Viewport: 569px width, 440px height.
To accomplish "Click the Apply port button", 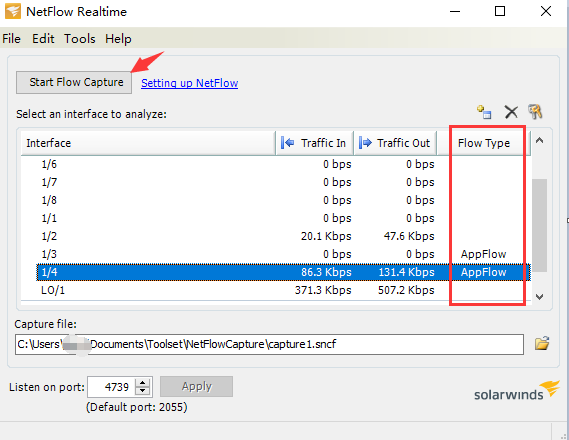I will coord(196,386).
